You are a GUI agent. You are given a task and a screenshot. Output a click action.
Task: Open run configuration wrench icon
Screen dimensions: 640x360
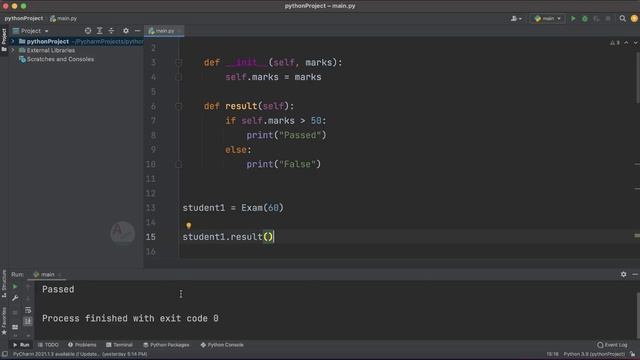pyautogui.click(x=15, y=298)
